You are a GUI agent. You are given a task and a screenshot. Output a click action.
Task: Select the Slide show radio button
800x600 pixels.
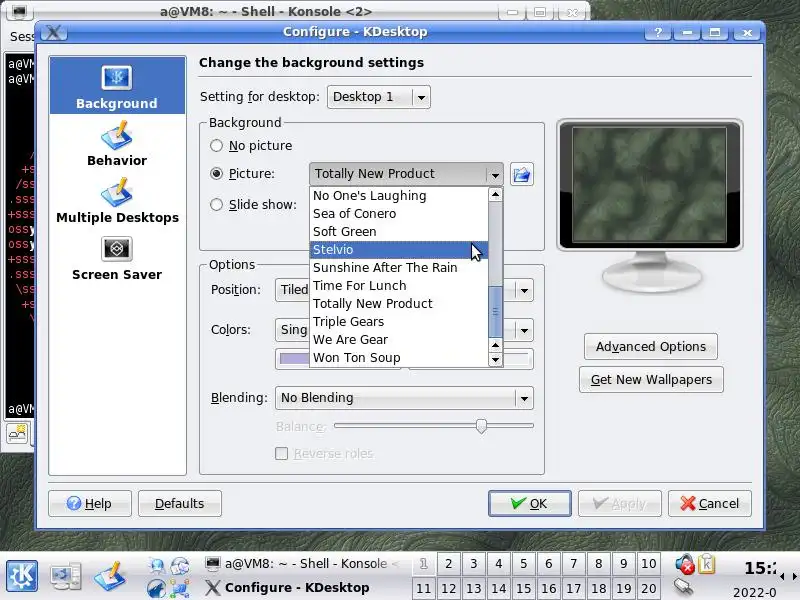(216, 205)
